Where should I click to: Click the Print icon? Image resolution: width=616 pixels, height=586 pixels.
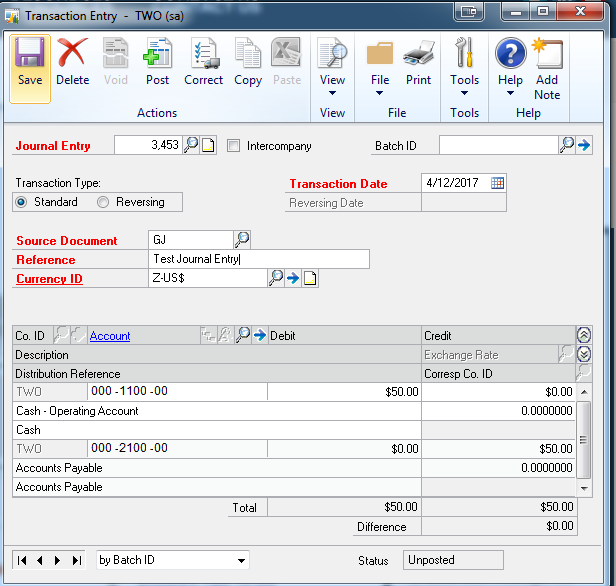(x=418, y=62)
